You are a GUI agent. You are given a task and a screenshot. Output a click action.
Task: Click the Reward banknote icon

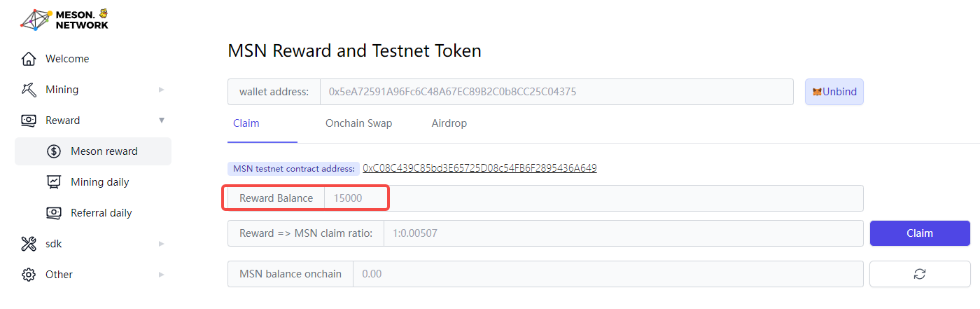pos(29,121)
